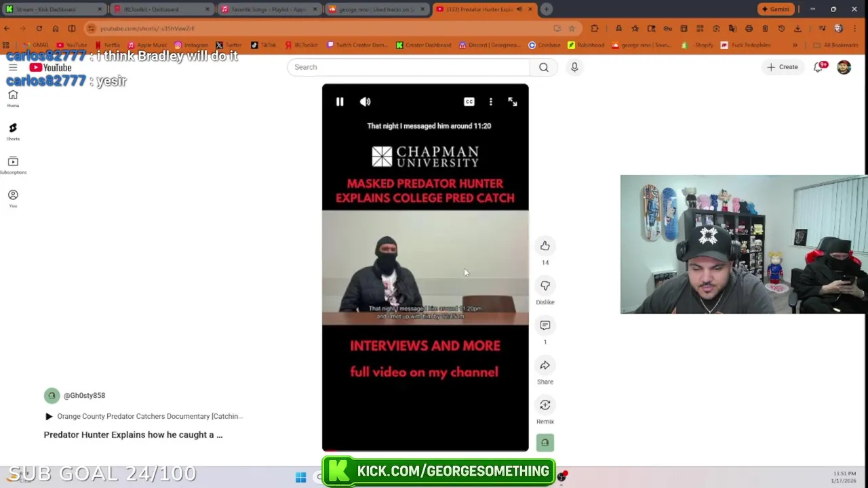Focus the YouTube Search field
The height and width of the screenshot is (488, 868).
click(408, 67)
